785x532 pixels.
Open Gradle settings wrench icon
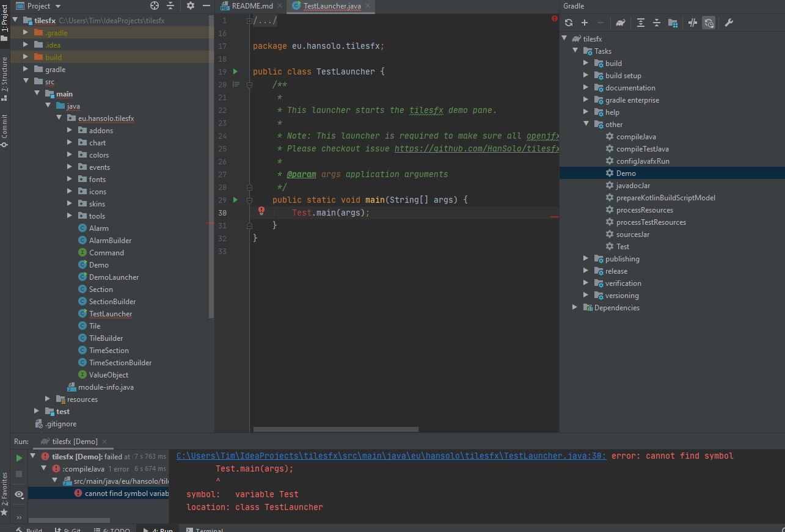[x=729, y=23]
